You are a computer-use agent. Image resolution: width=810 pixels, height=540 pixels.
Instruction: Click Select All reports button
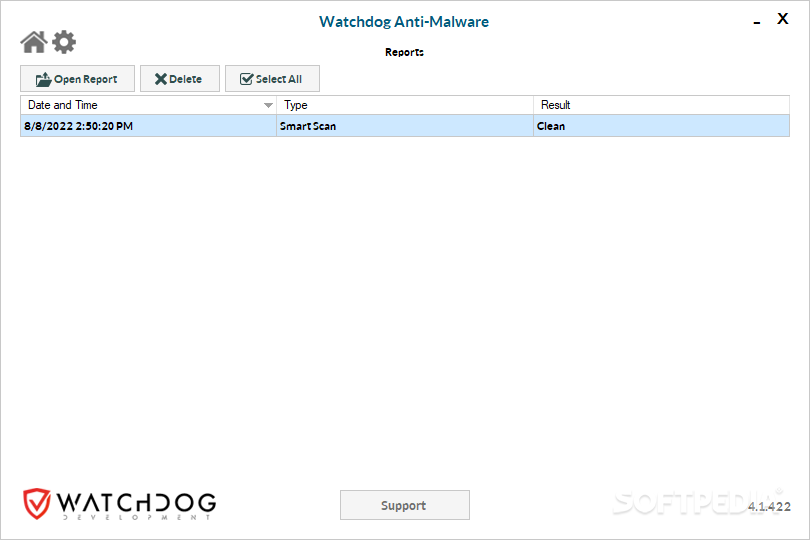click(x=272, y=79)
